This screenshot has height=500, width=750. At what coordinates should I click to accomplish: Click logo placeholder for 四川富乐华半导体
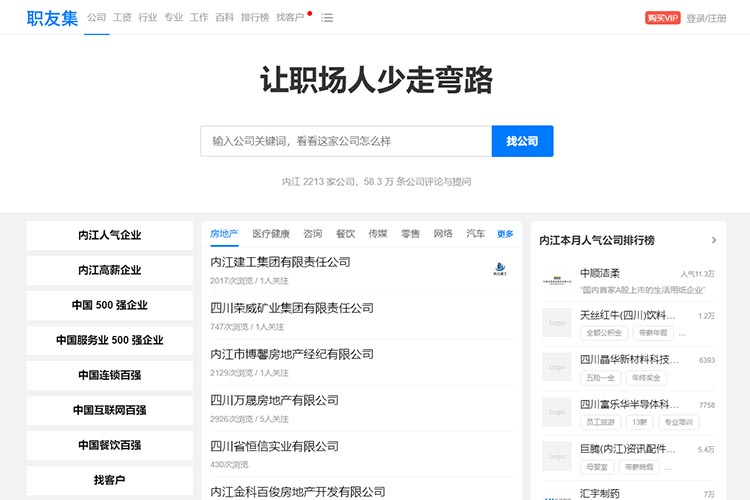point(557,412)
